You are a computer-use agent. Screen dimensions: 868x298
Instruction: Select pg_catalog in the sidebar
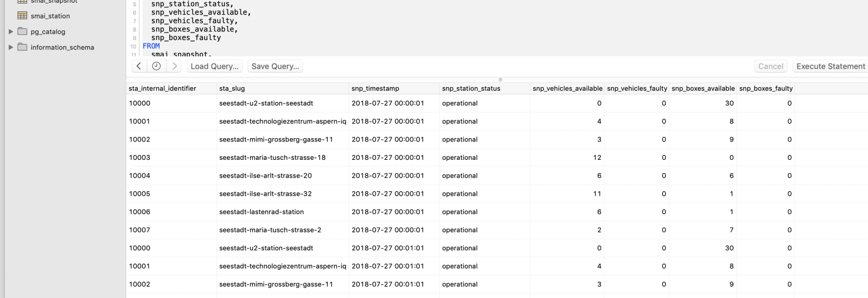(48, 31)
